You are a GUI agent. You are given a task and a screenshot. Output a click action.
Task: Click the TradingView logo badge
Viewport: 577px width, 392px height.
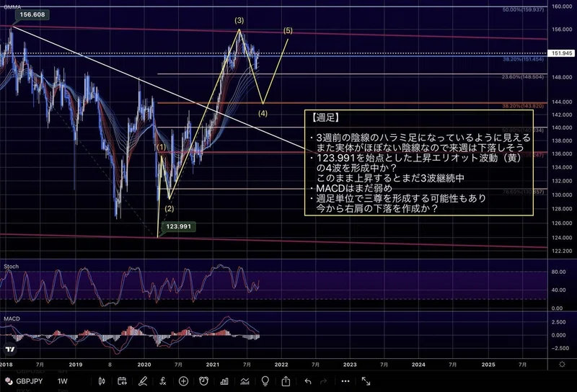click(10, 349)
